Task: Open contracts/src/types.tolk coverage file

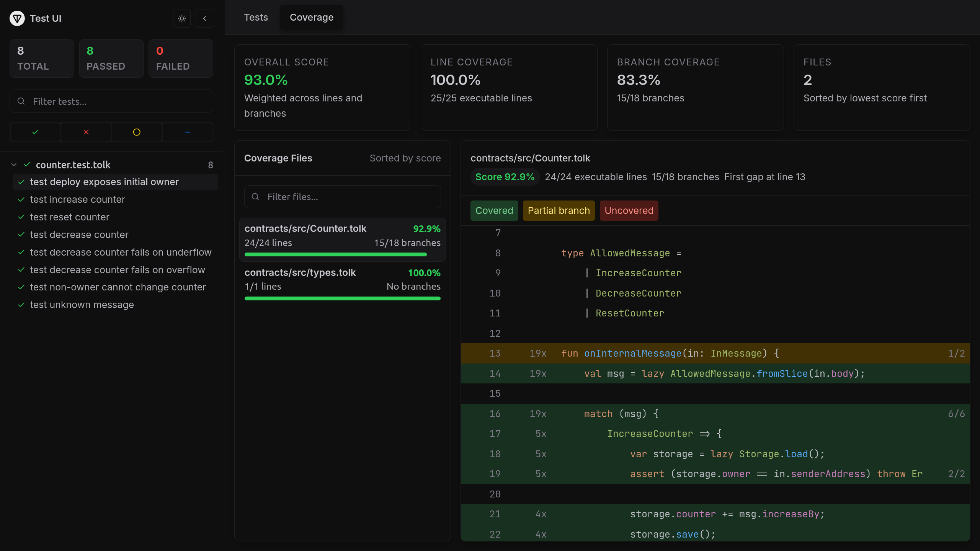Action: click(343, 284)
